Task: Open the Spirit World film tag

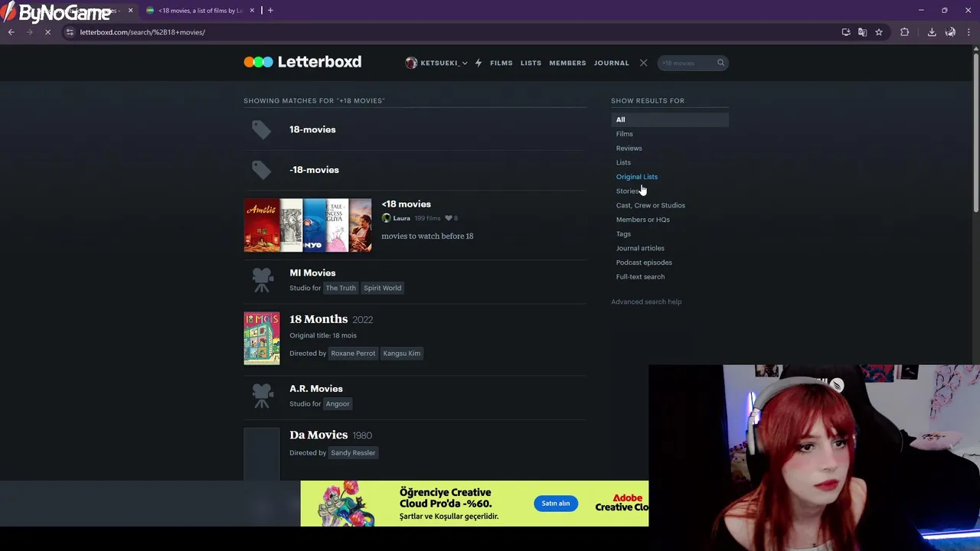Action: pos(382,288)
